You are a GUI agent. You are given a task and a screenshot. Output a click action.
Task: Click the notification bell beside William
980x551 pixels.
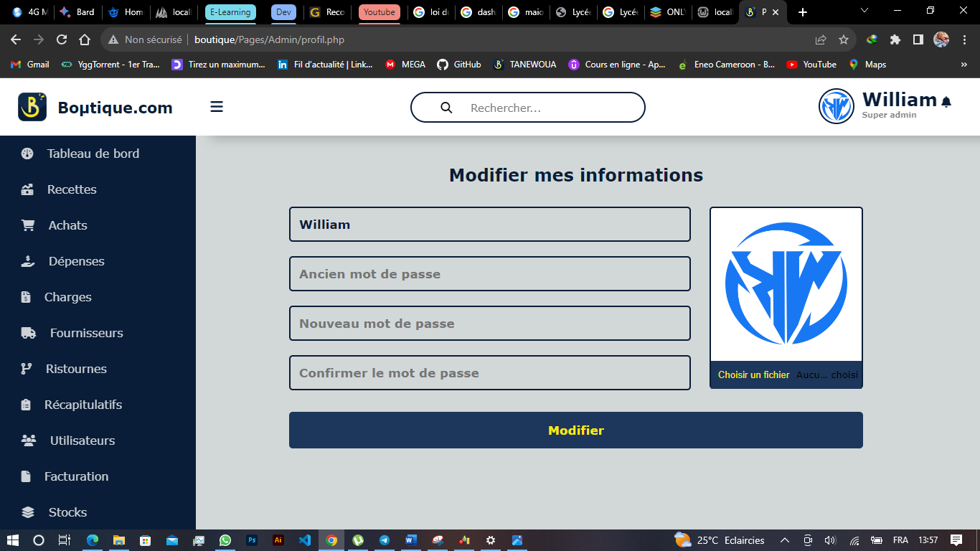(946, 102)
